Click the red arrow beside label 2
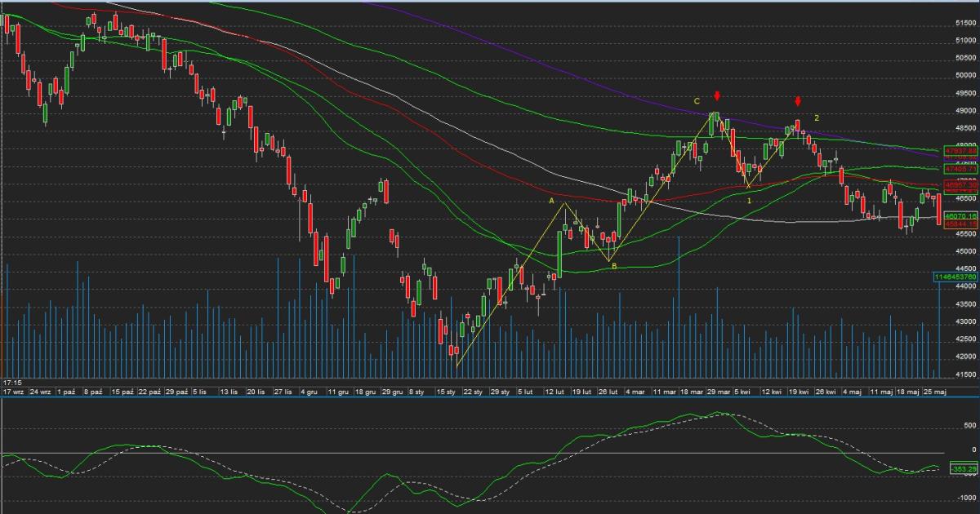Screen dimensions: 980x514 (798, 103)
